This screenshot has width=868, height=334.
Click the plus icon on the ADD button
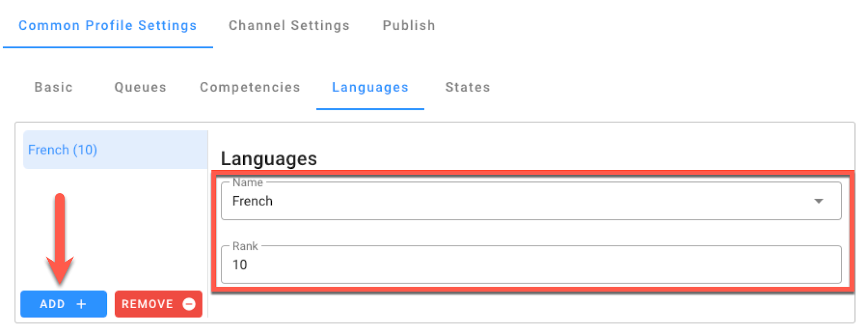(81, 304)
